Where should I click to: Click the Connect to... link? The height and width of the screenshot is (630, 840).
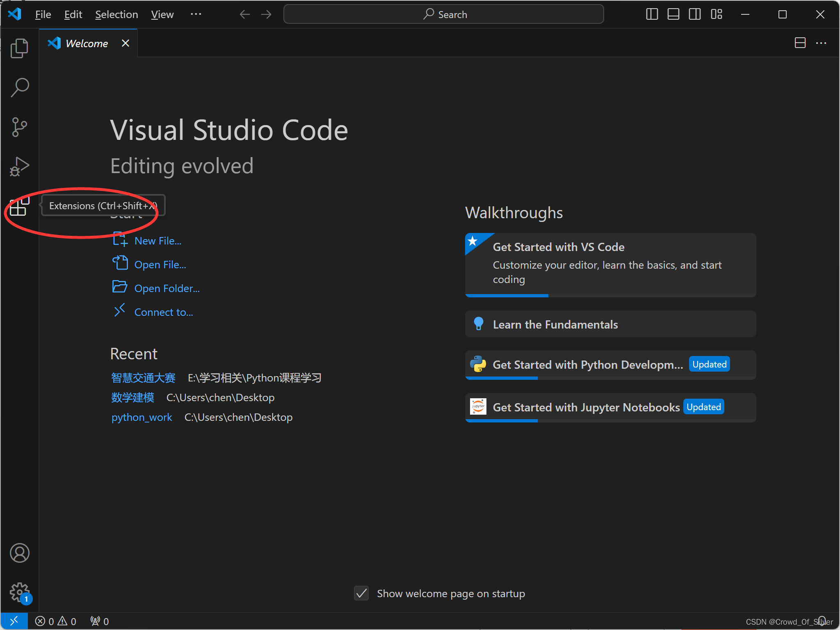[x=164, y=312]
